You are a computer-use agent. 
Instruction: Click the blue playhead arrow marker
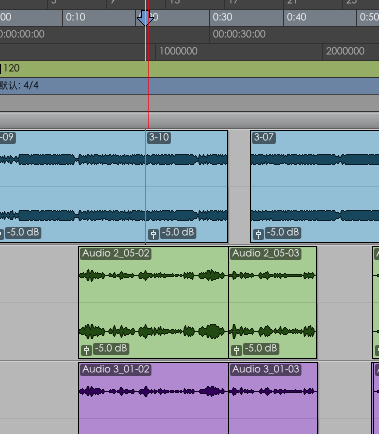click(x=145, y=18)
